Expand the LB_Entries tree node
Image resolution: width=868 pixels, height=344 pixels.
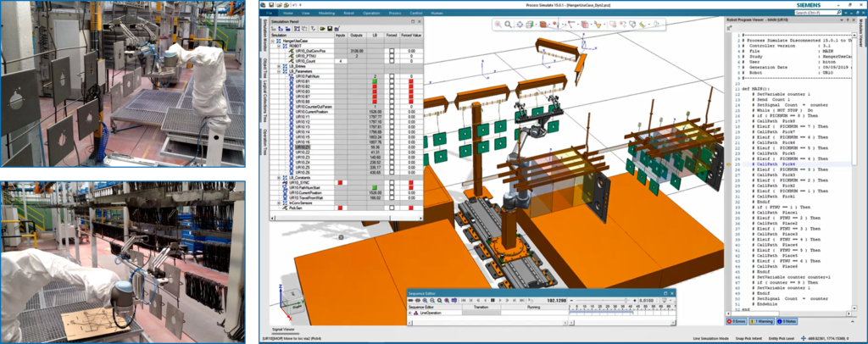[x=279, y=66]
